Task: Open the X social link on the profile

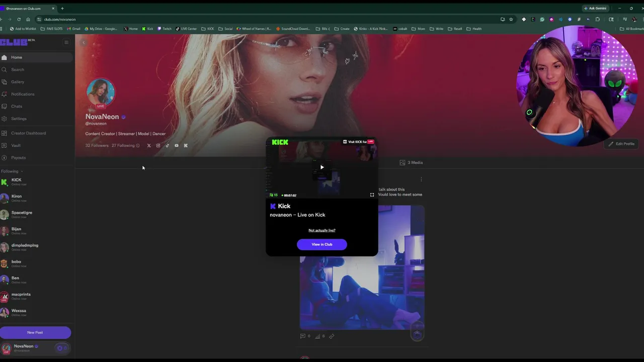Action: click(149, 146)
